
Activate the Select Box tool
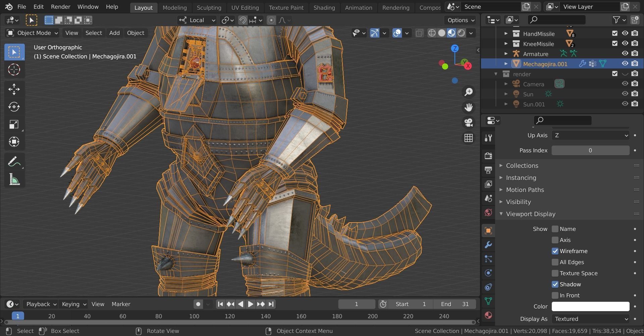coord(14,52)
